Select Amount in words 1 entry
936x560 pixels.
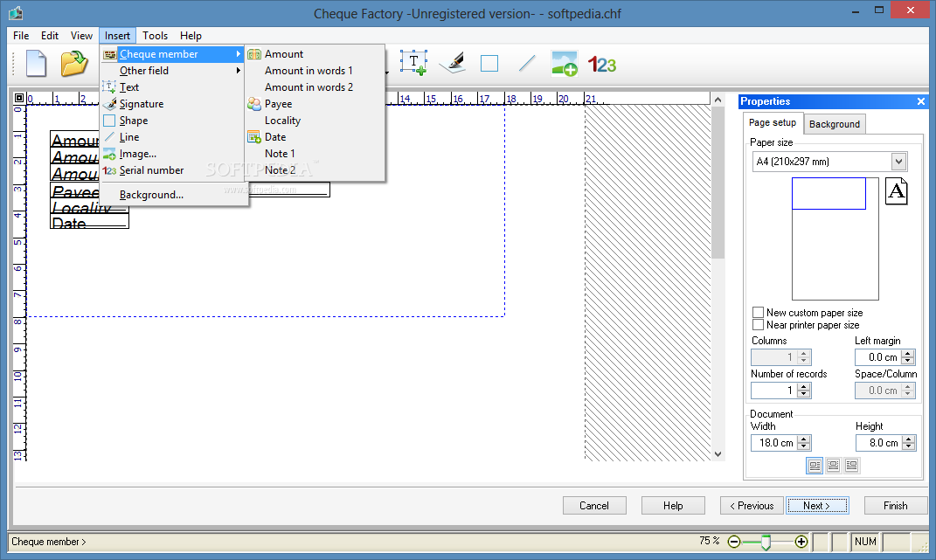coord(315,71)
